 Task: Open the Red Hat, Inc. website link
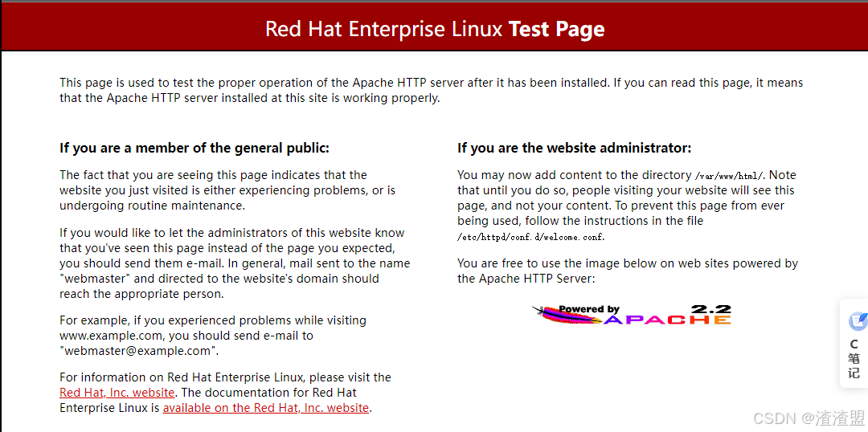[117, 393]
